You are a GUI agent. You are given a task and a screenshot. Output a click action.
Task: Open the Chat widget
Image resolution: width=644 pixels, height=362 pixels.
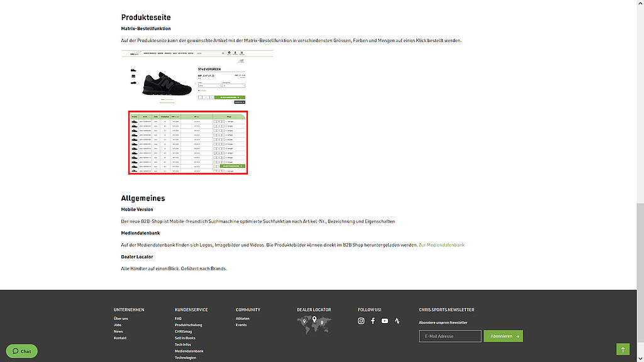(x=22, y=351)
